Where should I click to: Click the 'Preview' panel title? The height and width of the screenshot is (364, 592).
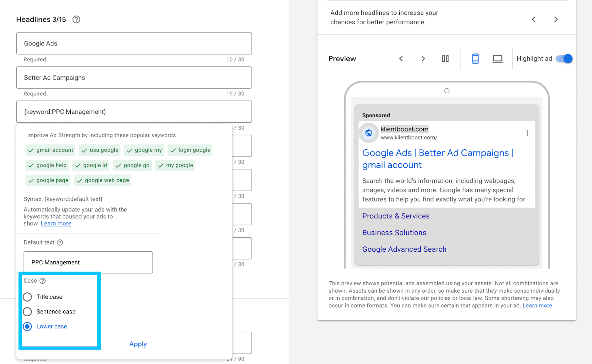click(342, 59)
